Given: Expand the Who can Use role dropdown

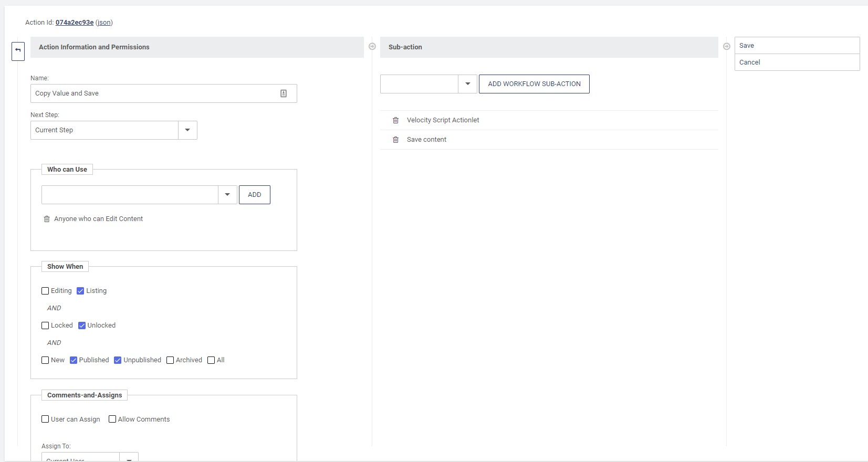Looking at the screenshot, I should (227, 195).
